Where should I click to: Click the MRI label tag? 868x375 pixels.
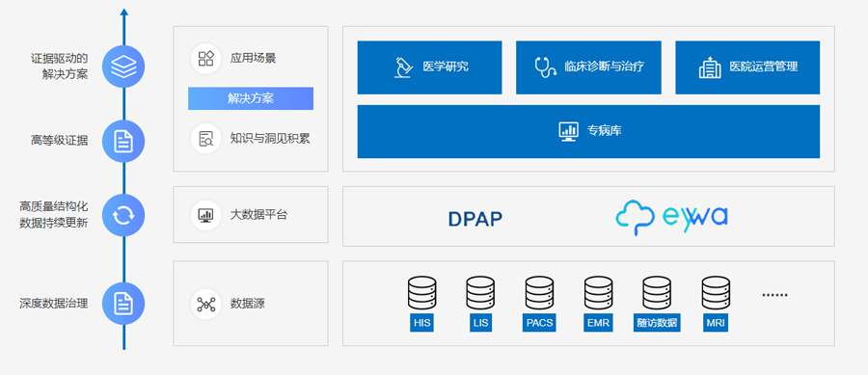pyautogui.click(x=716, y=323)
